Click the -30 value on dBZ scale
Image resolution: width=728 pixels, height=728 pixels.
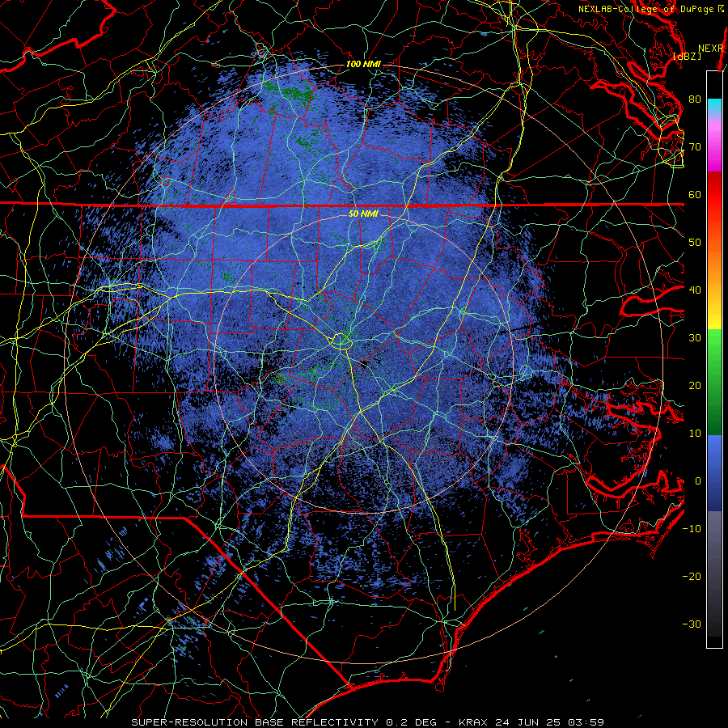[x=692, y=625]
